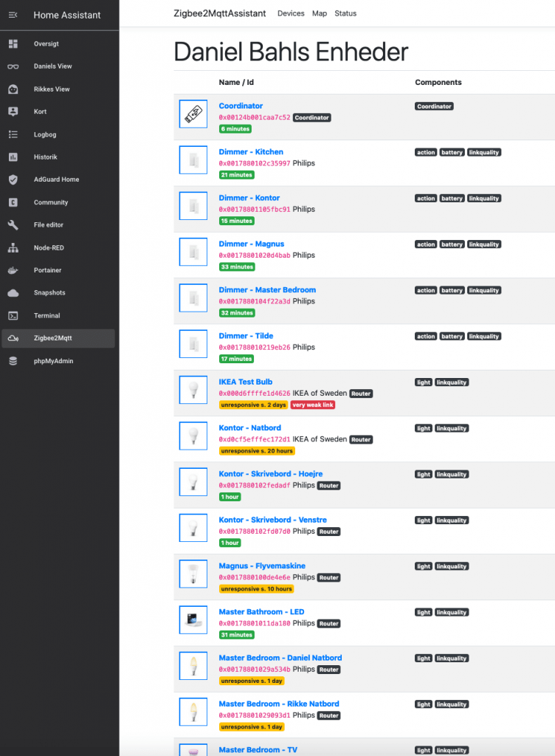Open the Kort map icon
Screen dimensions: 555x756
pyautogui.click(x=13, y=111)
